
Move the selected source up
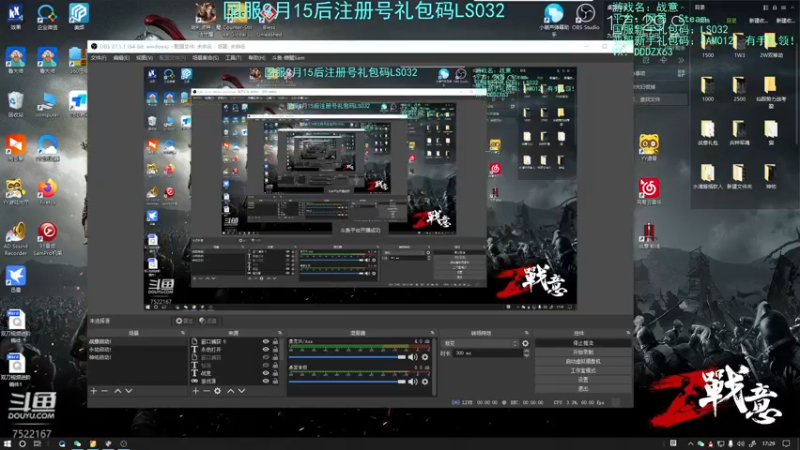coord(231,391)
